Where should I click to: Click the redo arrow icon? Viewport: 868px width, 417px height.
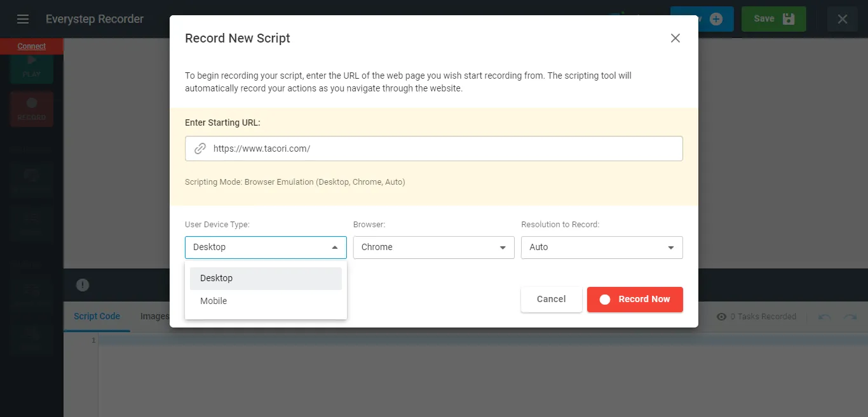pyautogui.click(x=850, y=317)
